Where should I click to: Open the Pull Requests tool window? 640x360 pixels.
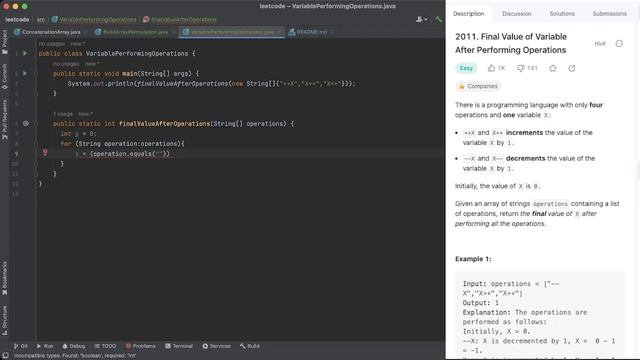pos(4,119)
